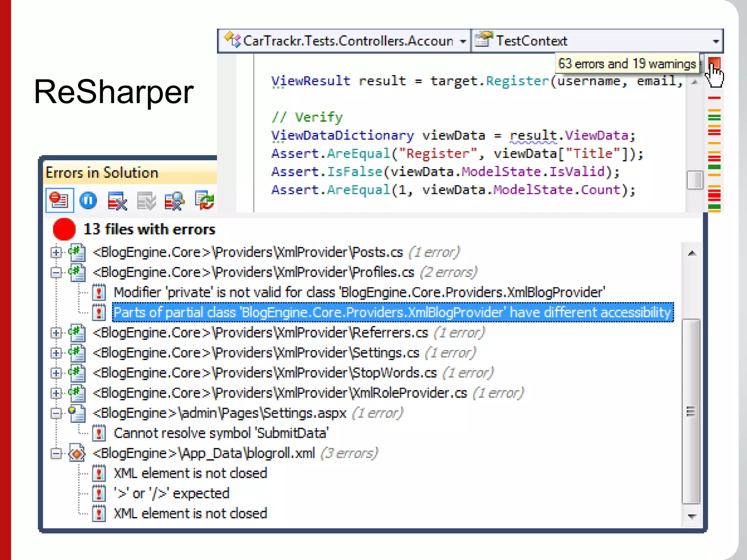Image resolution: width=747 pixels, height=560 pixels.
Task: Click the C# file icon for Profiles.cs
Action: pos(77,272)
